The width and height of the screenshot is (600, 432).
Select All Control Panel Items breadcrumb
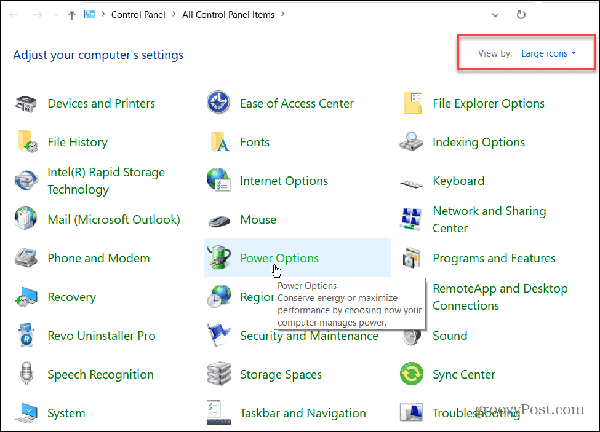click(x=228, y=15)
